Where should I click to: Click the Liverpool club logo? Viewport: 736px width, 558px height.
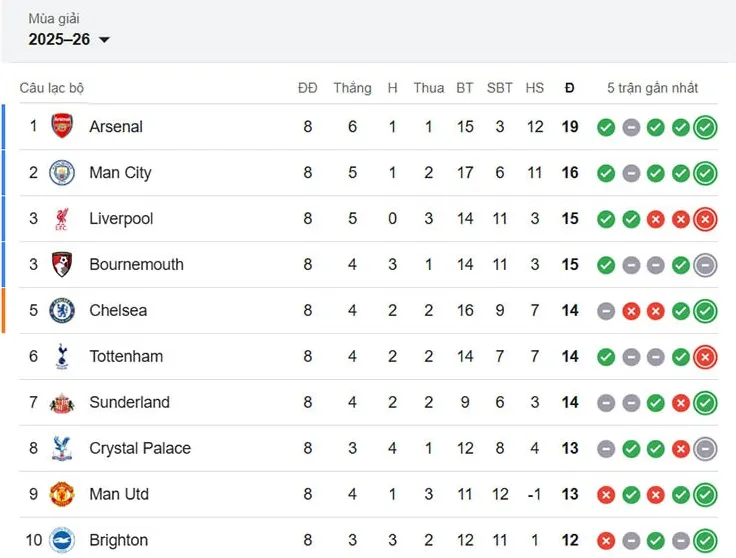tap(62, 219)
